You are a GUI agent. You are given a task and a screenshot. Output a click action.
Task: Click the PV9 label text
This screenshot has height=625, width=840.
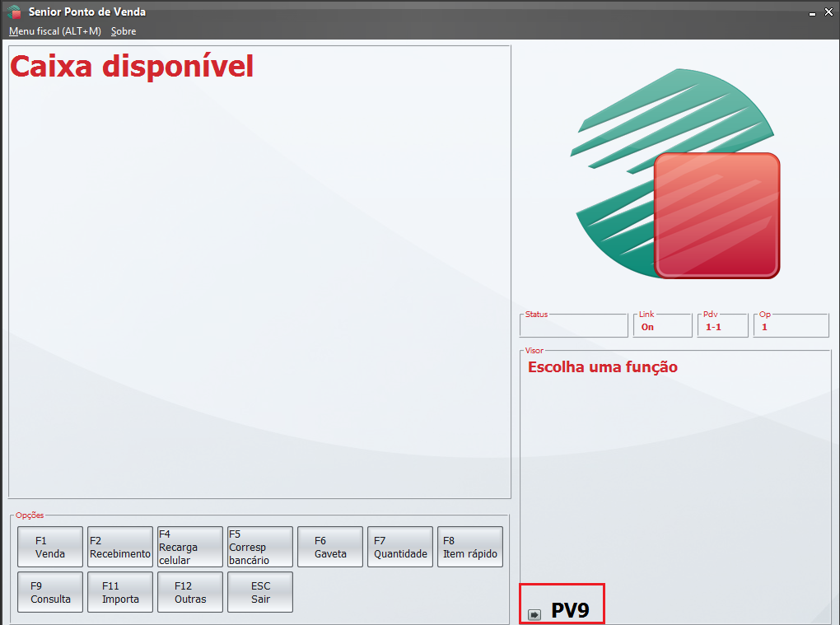[x=570, y=610]
